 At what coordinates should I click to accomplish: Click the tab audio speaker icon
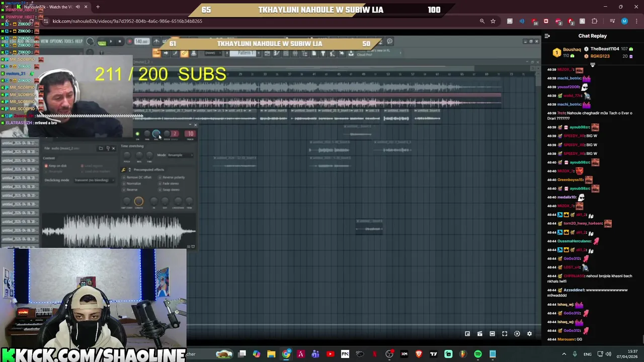tap(77, 7)
